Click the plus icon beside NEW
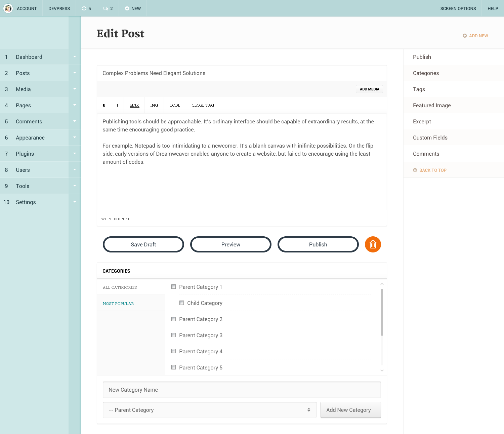This screenshot has height=434, width=504. [x=127, y=8]
